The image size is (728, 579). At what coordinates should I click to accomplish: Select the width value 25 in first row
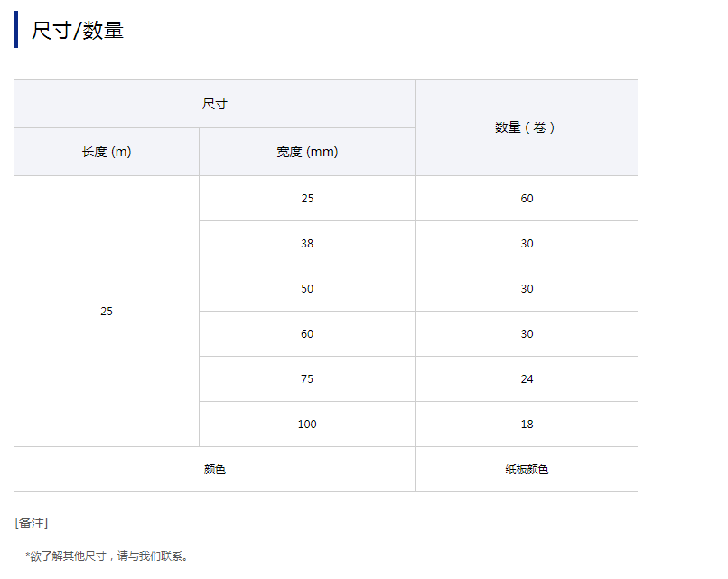point(307,198)
